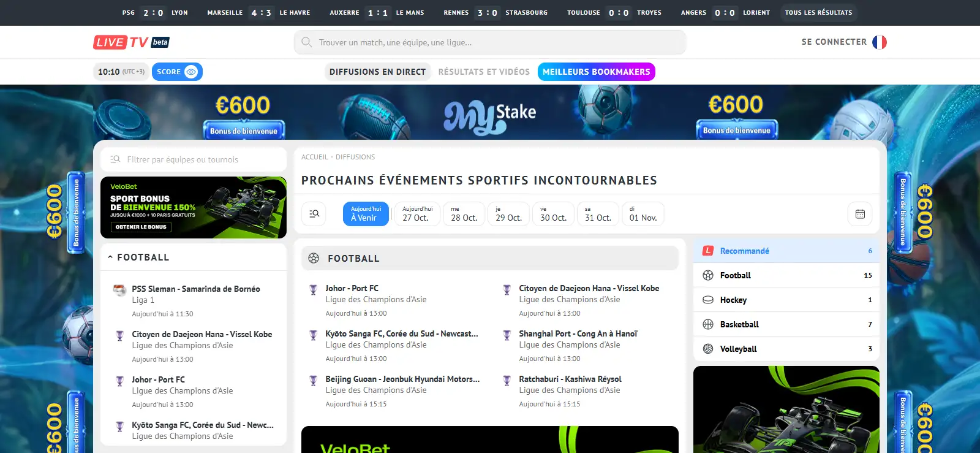Click the LIVE TV beta logo

click(131, 42)
